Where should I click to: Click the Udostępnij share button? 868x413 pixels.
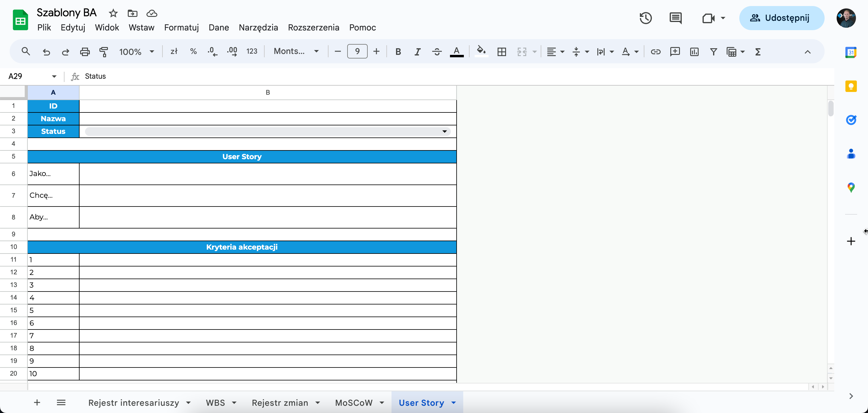coord(782,18)
